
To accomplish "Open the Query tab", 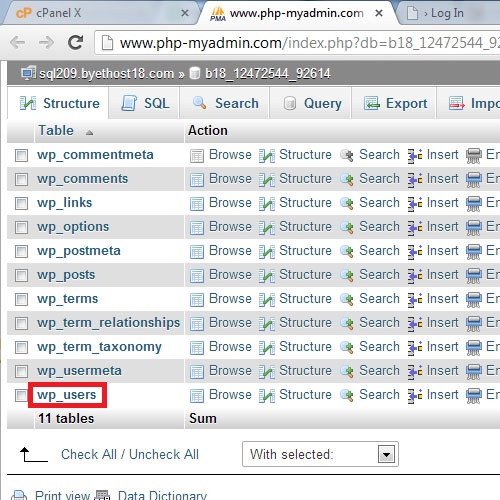I will pos(311,103).
